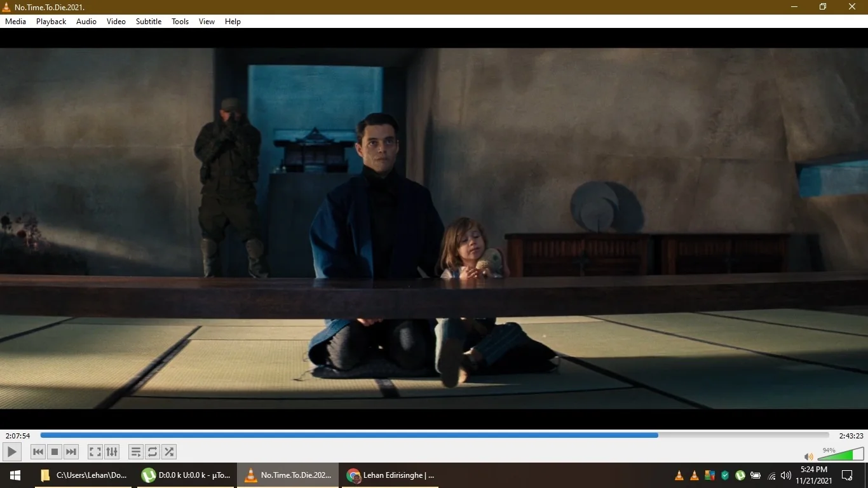
Task: Toggle the total time display 2:43:23
Action: pyautogui.click(x=851, y=436)
